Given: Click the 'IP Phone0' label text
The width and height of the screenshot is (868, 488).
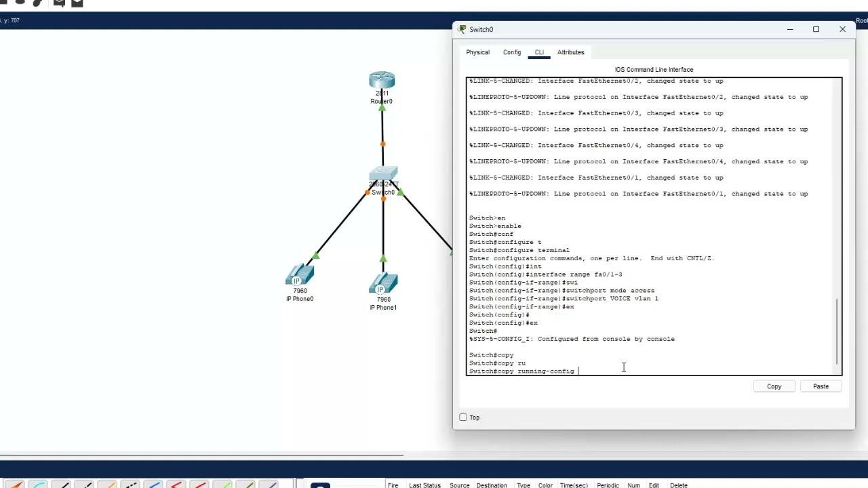Looking at the screenshot, I should [300, 299].
